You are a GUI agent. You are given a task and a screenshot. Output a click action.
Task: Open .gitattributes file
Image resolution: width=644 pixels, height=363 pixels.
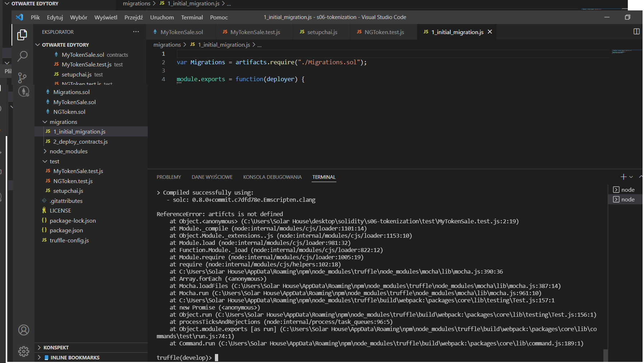tap(66, 201)
